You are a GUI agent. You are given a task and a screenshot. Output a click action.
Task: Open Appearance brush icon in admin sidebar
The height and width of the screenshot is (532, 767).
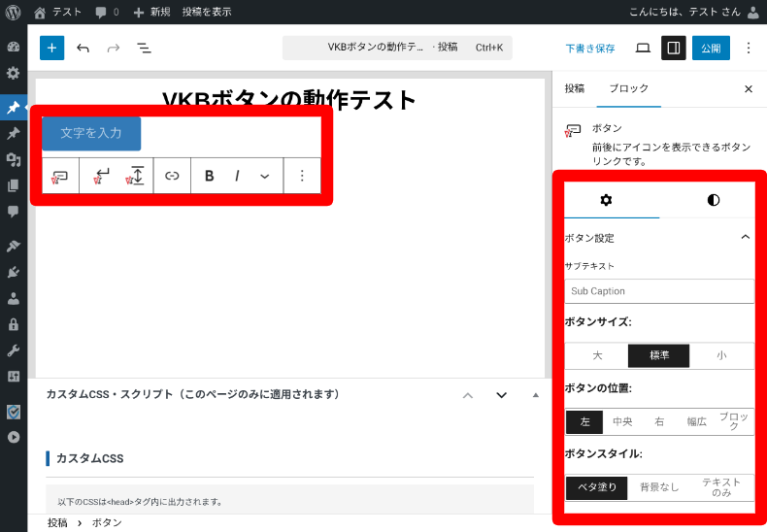[14, 246]
